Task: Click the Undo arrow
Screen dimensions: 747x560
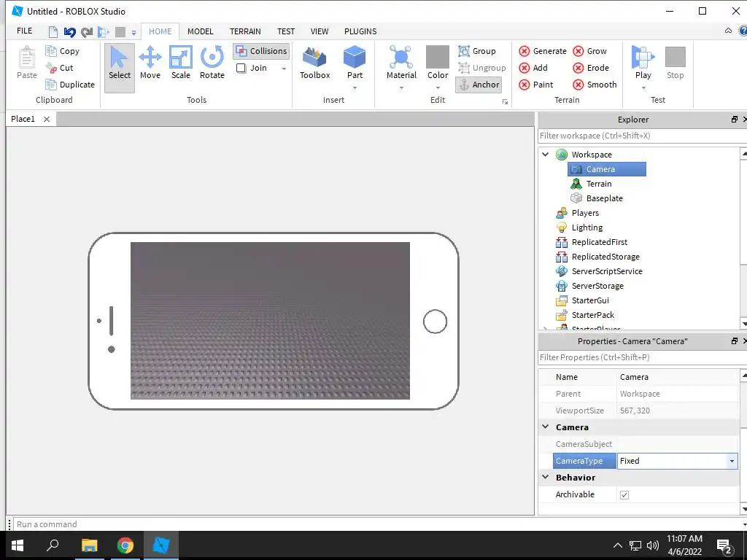Action: coord(69,32)
